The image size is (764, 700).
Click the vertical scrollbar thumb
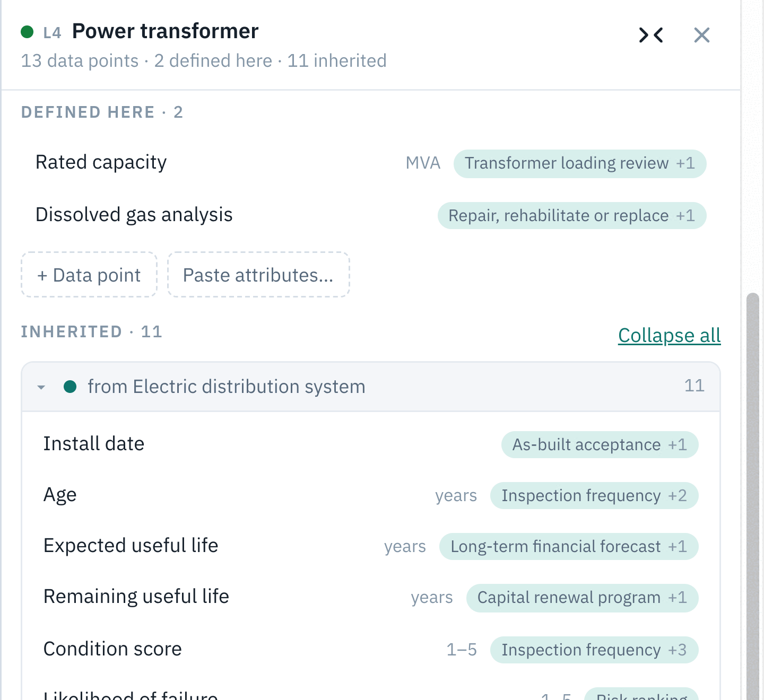752,496
